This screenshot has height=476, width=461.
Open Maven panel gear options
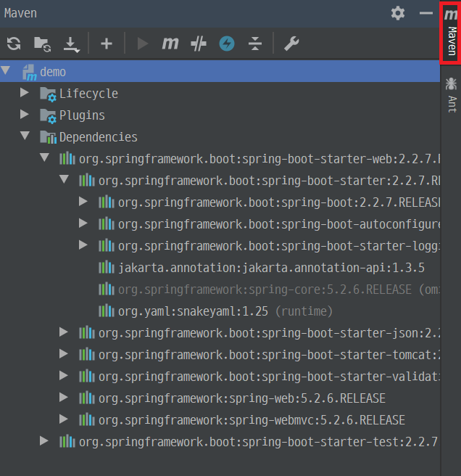pyautogui.click(x=398, y=13)
